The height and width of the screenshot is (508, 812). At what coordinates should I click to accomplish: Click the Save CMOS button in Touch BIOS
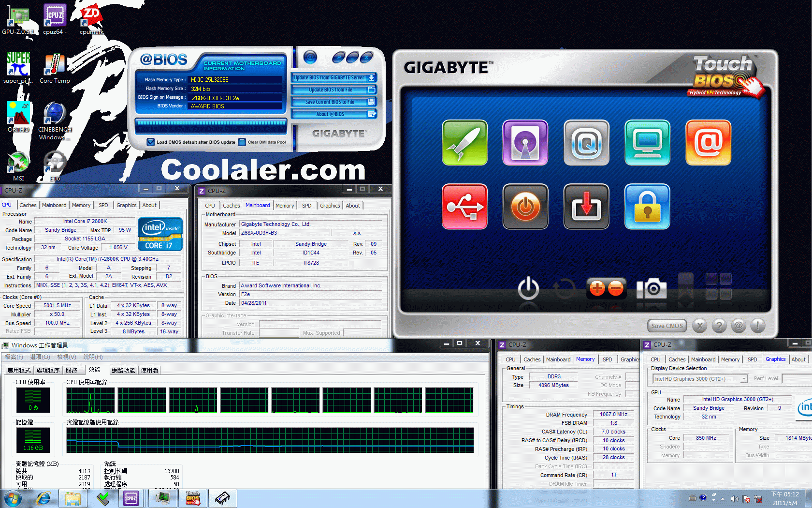point(667,326)
